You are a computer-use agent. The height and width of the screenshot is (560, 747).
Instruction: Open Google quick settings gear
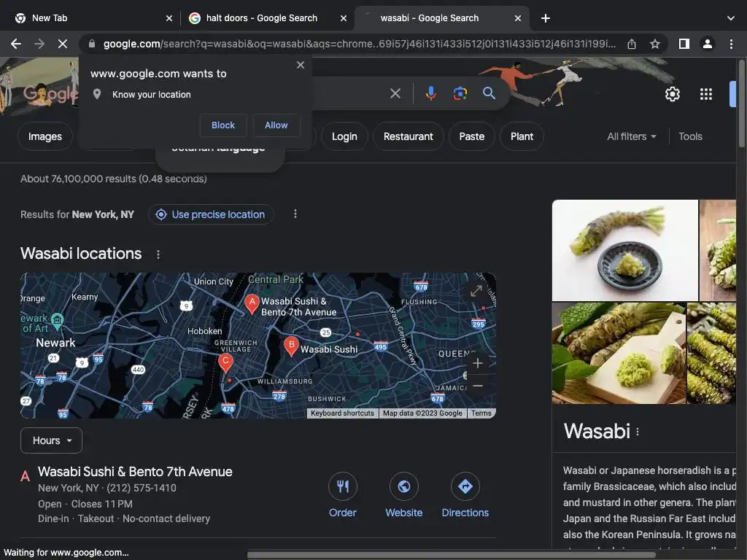672,94
